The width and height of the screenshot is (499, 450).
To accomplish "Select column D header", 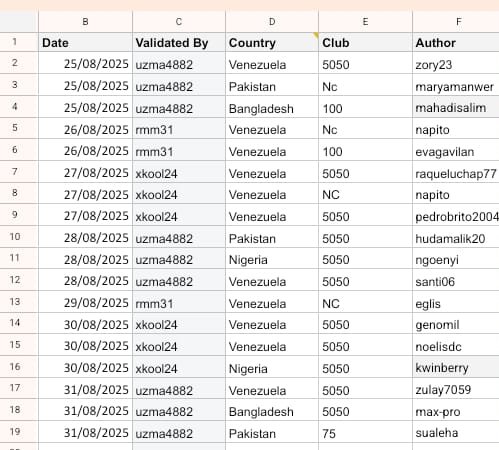I will coord(272,22).
